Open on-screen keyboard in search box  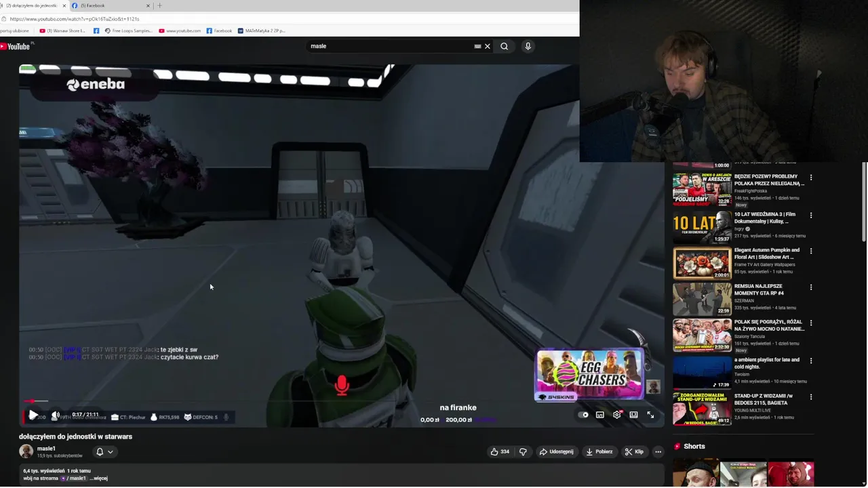point(477,46)
